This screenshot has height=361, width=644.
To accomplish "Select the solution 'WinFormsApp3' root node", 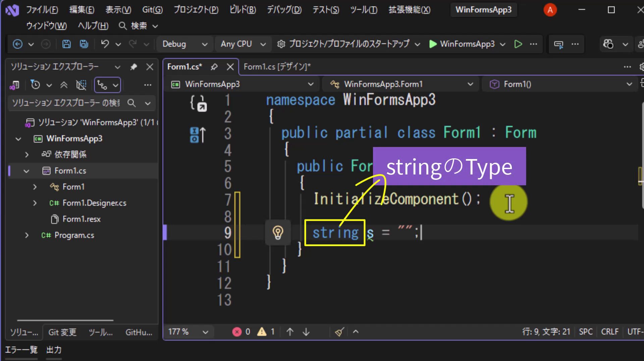I will (91, 122).
